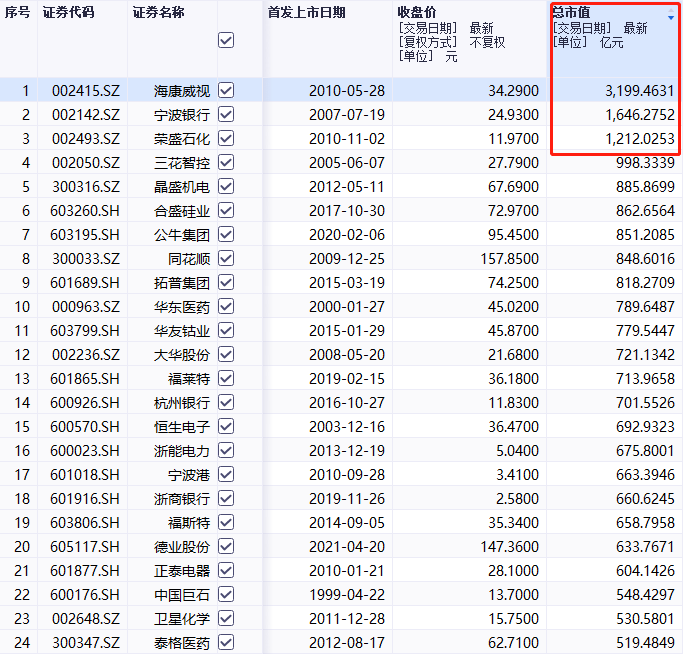This screenshot has height=654, width=683.
Task: Uncheck the checkbox for 合盛硅业
Action: point(226,210)
